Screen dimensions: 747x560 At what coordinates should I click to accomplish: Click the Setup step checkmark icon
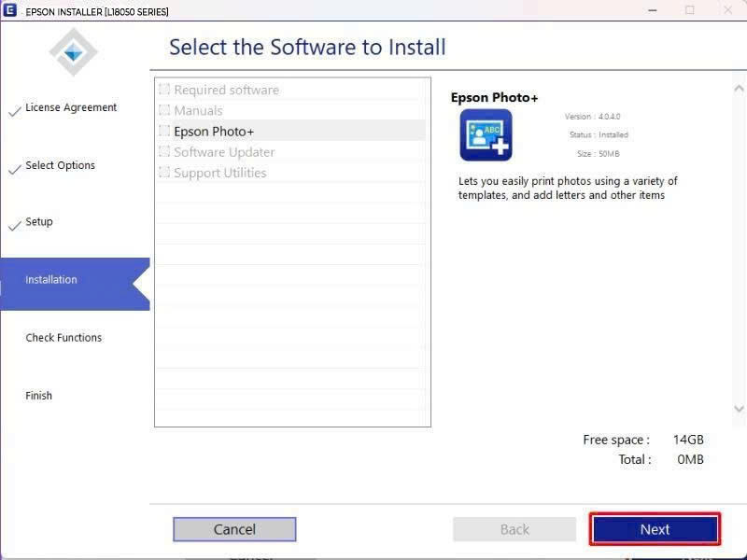click(x=15, y=225)
